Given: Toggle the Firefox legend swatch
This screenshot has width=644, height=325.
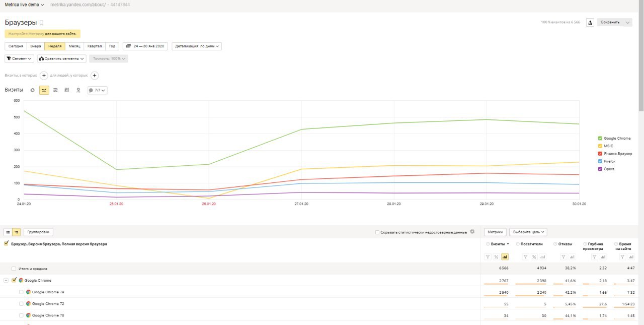Looking at the screenshot, I should [600, 161].
